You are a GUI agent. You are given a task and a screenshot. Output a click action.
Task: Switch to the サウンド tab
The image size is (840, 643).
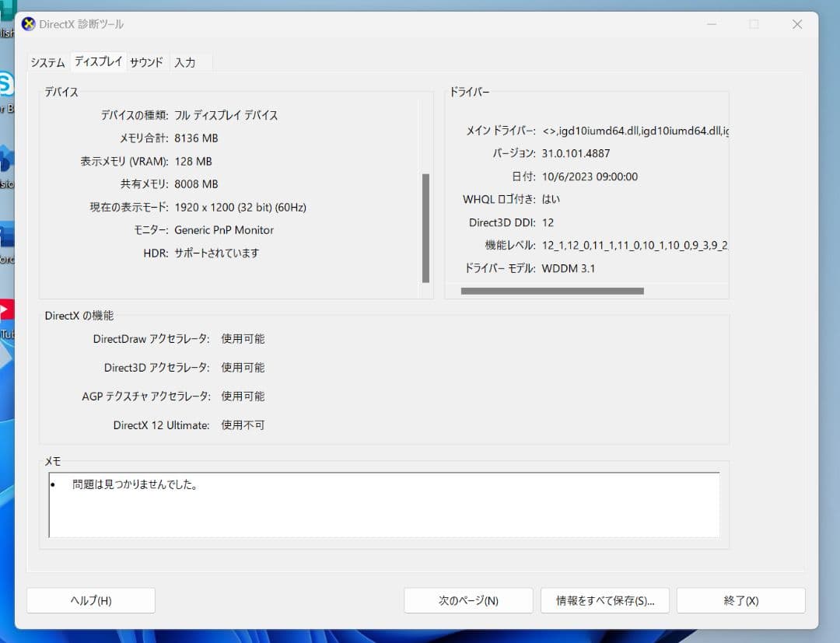146,61
